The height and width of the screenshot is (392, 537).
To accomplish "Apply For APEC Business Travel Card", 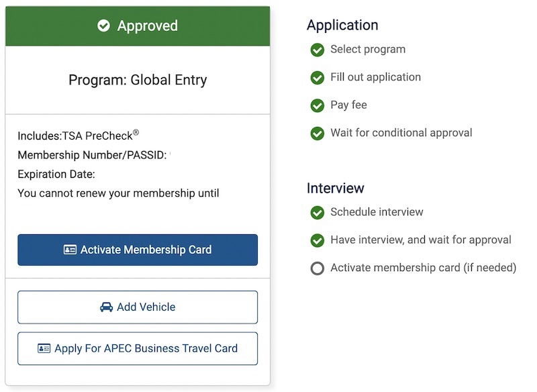I will coord(138,348).
